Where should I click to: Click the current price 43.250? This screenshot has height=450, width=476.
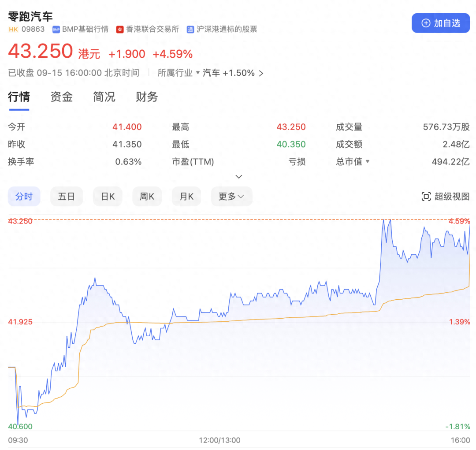(x=41, y=51)
